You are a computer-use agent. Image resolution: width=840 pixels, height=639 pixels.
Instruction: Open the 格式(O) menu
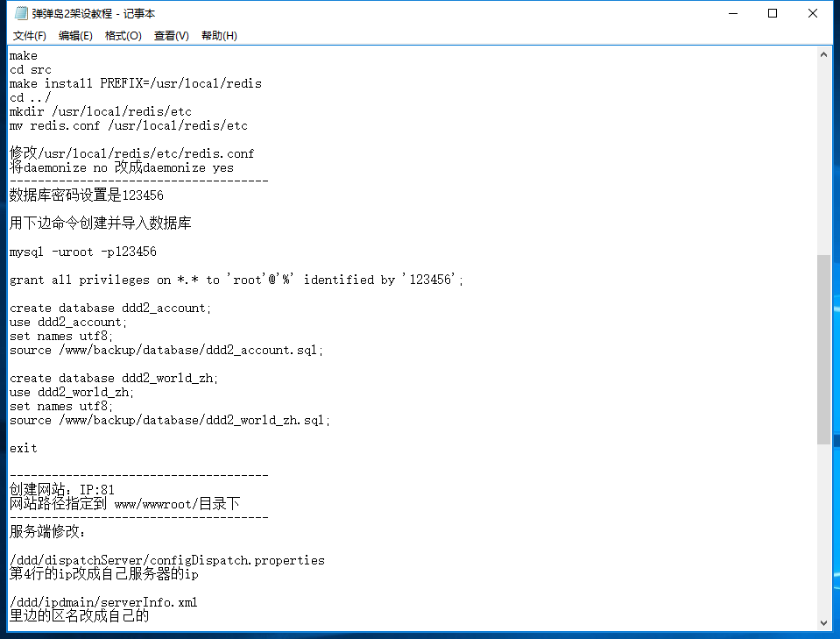coord(124,36)
